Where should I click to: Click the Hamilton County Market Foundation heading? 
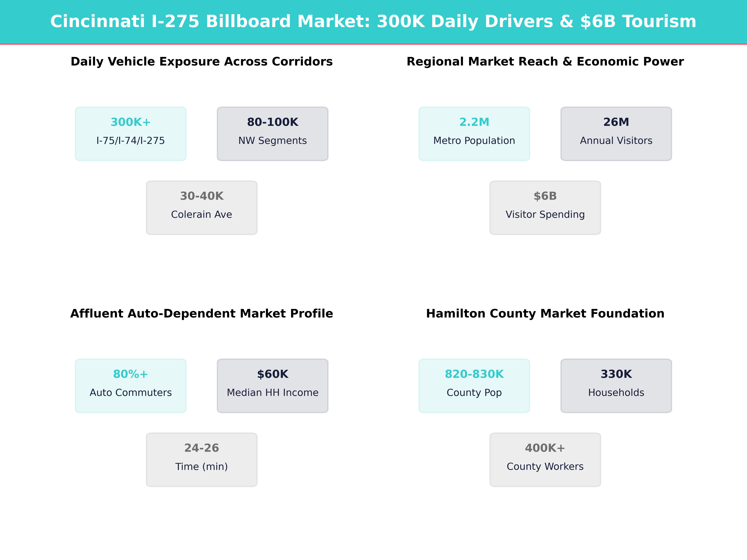545,313
